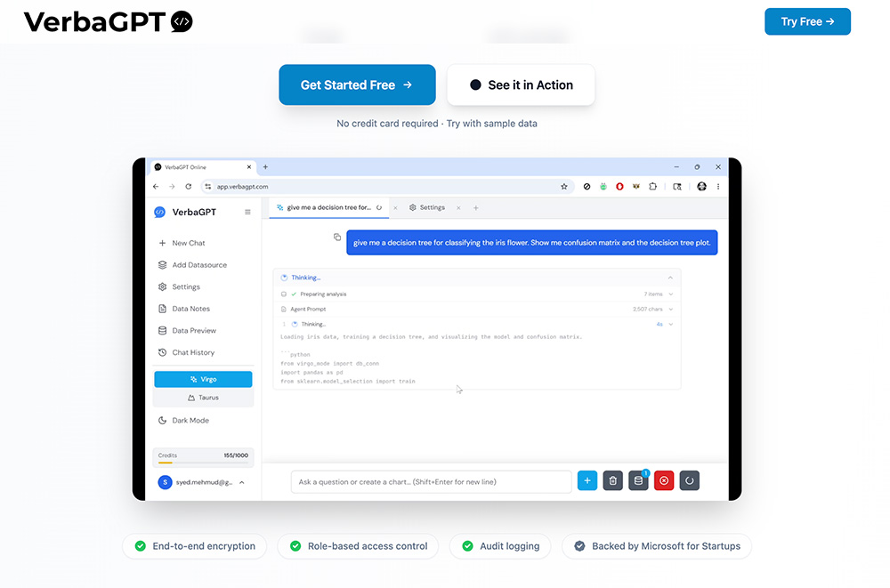890x588 pixels.
Task: Click the red stop icon button
Action: pos(664,480)
